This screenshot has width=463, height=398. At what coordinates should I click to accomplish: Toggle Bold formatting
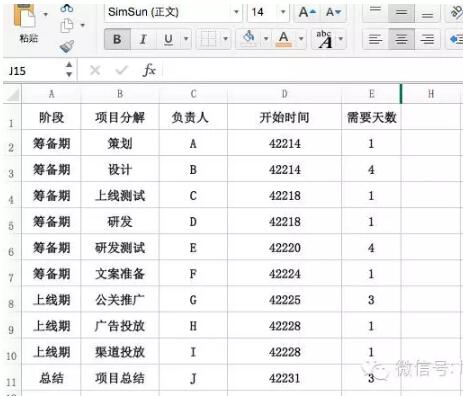click(x=117, y=39)
